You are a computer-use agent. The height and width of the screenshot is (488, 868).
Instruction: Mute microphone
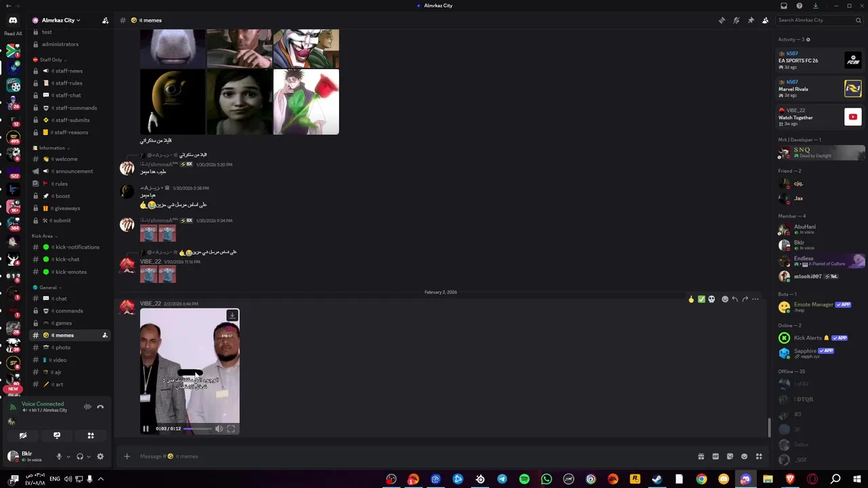(x=59, y=456)
